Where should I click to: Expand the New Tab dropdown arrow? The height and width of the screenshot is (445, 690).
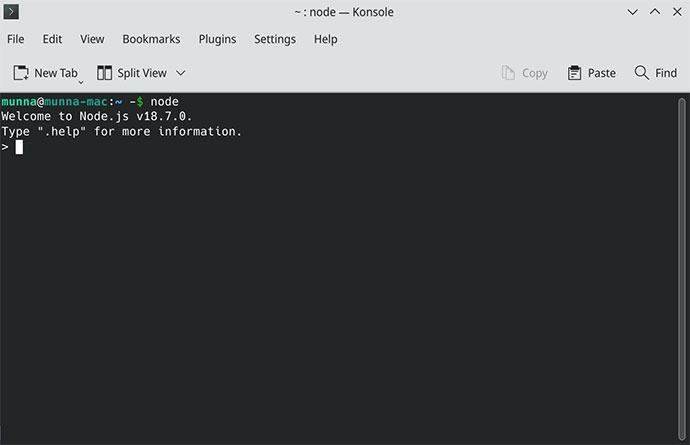(81, 82)
